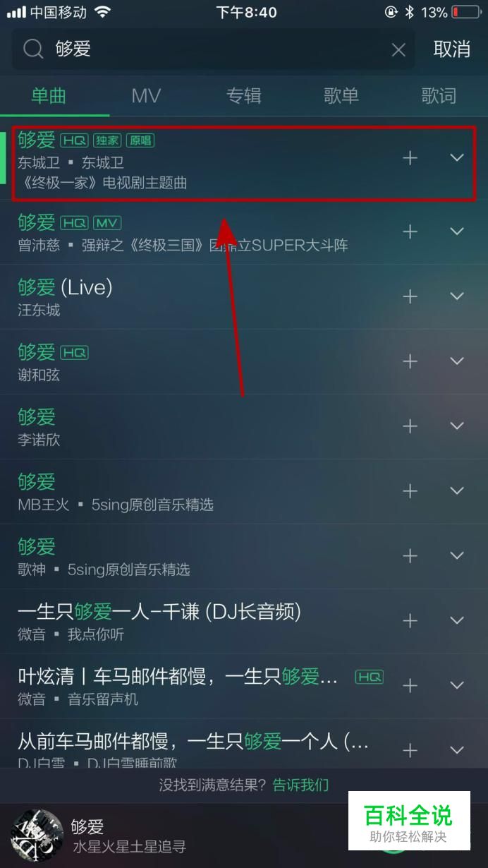Expand options for 歌神 够爱

[x=457, y=556]
